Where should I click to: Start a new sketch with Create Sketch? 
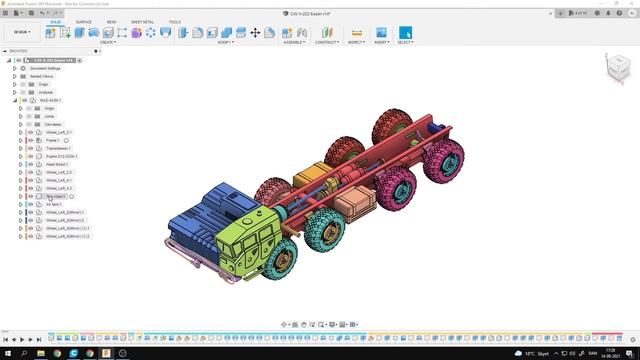(65, 33)
